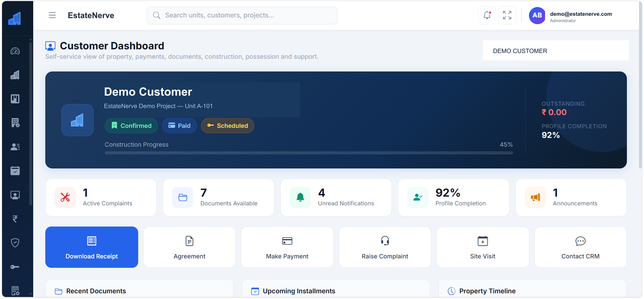This screenshot has height=299, width=644.
Task: Open the Unread Notifications card
Action: 336,197
